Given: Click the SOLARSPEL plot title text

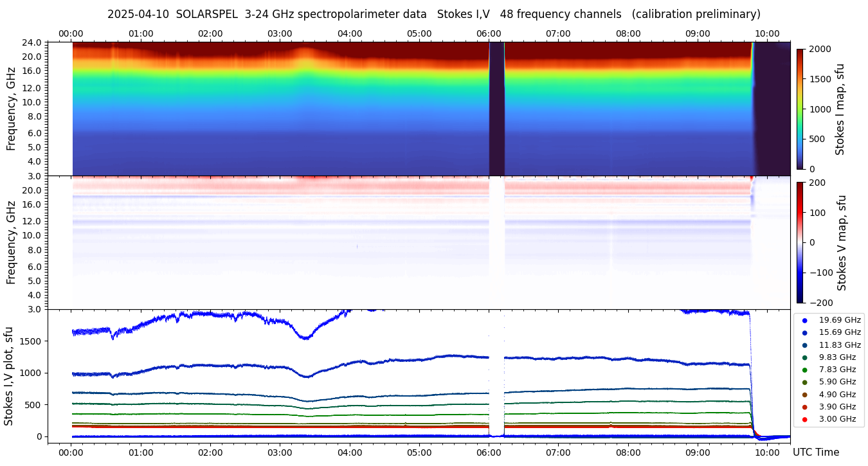Looking at the screenshot, I should pyautogui.click(x=433, y=14).
